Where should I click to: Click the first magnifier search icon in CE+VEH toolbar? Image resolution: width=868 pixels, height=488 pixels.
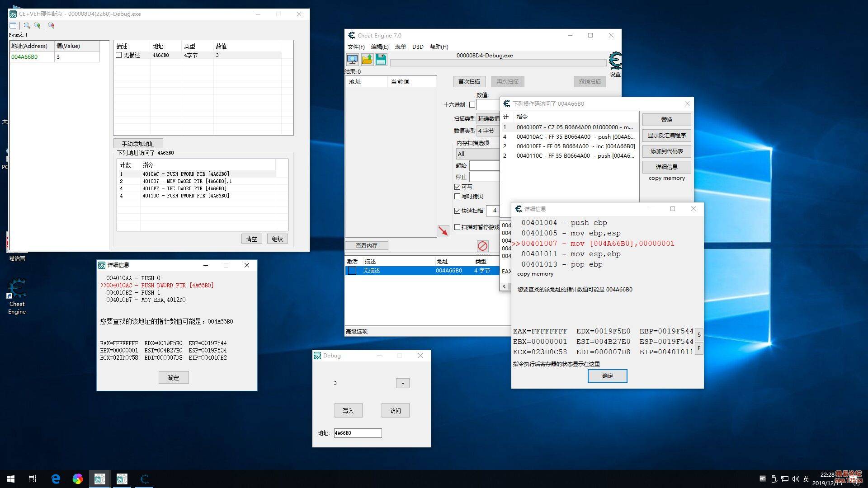point(27,26)
